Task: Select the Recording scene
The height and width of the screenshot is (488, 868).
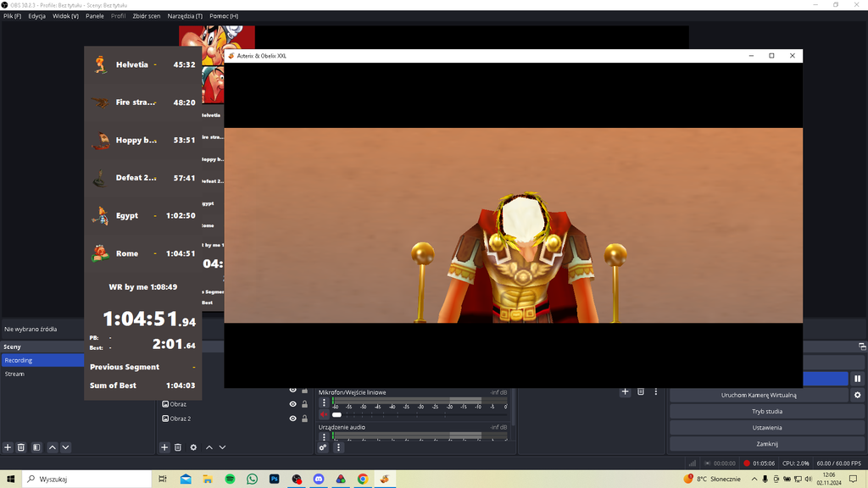Action: [x=42, y=360]
